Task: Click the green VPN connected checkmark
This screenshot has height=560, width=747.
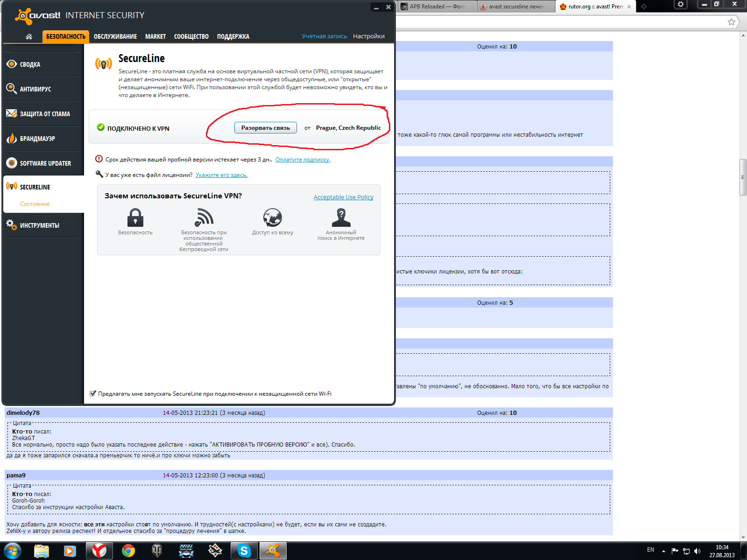Action: 100,127
